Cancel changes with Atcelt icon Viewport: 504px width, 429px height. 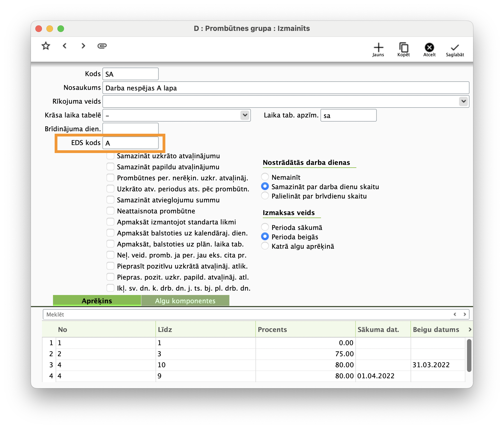[429, 49]
